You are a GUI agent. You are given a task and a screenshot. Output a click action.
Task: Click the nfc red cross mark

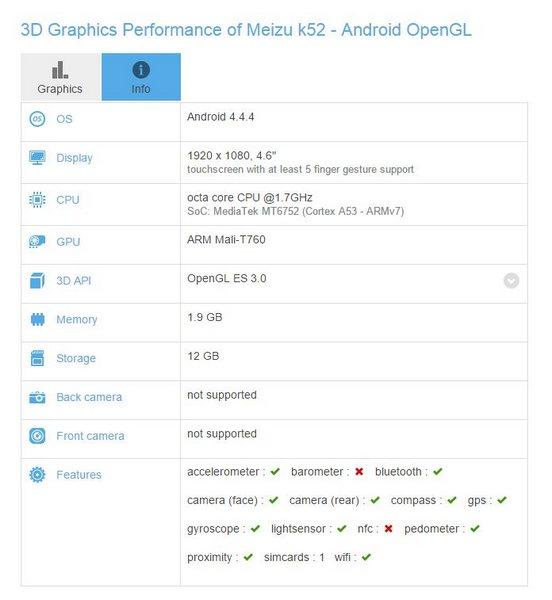coord(388,529)
